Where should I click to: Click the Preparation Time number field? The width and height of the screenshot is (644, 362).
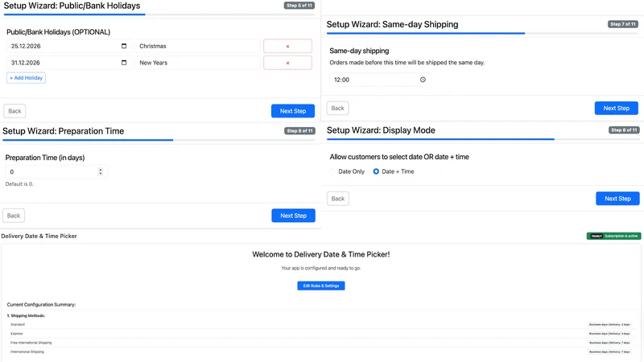click(56, 171)
